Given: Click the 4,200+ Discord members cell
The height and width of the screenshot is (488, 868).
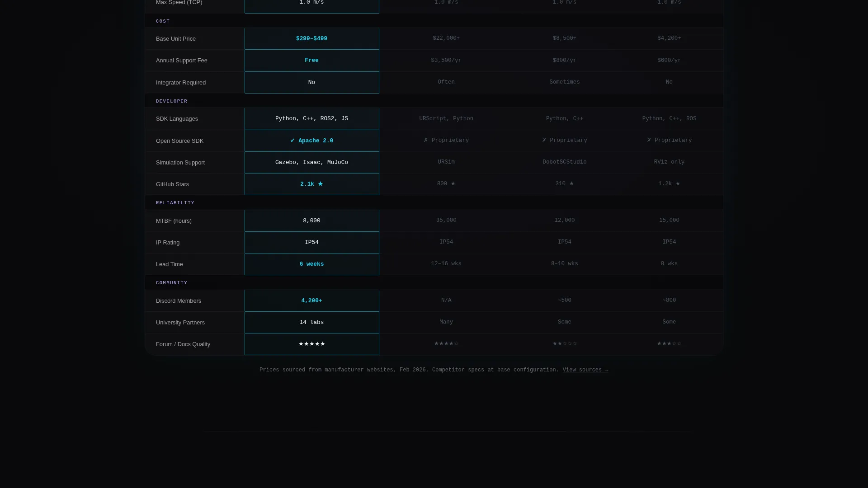Looking at the screenshot, I should (x=311, y=300).
